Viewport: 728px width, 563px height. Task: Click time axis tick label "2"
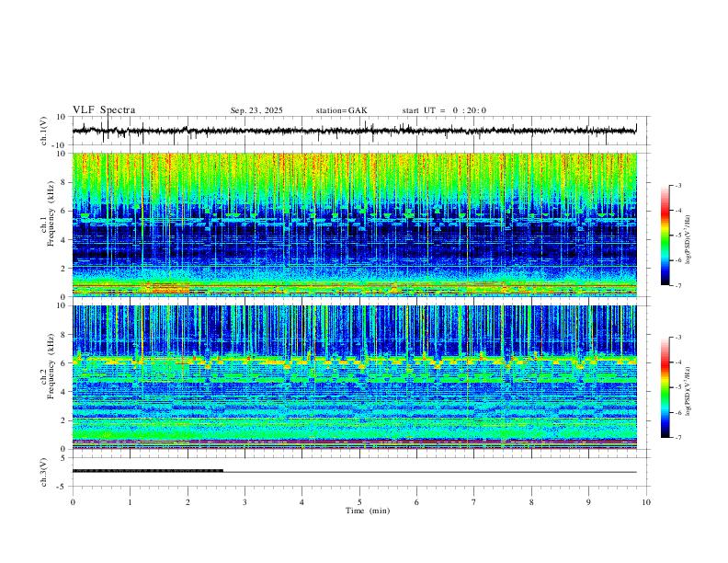coord(188,502)
